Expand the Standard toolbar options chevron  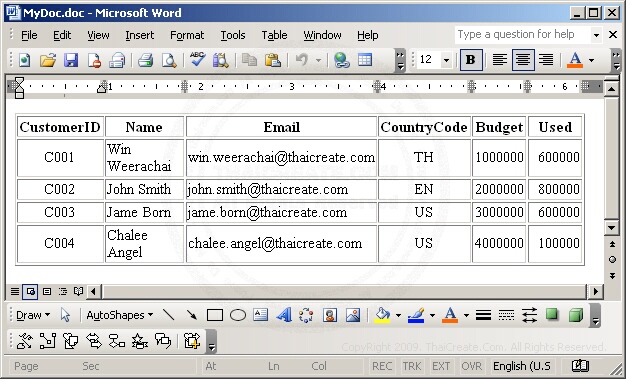400,61
